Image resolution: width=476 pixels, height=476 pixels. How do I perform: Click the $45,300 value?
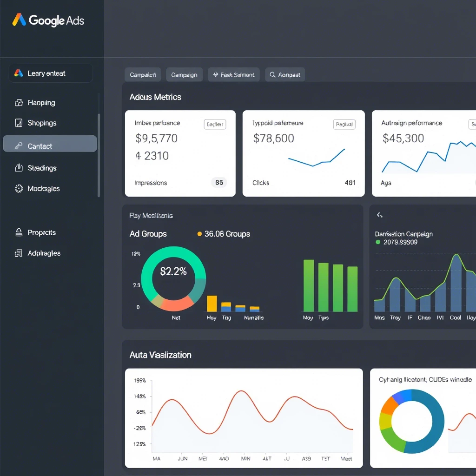click(403, 139)
